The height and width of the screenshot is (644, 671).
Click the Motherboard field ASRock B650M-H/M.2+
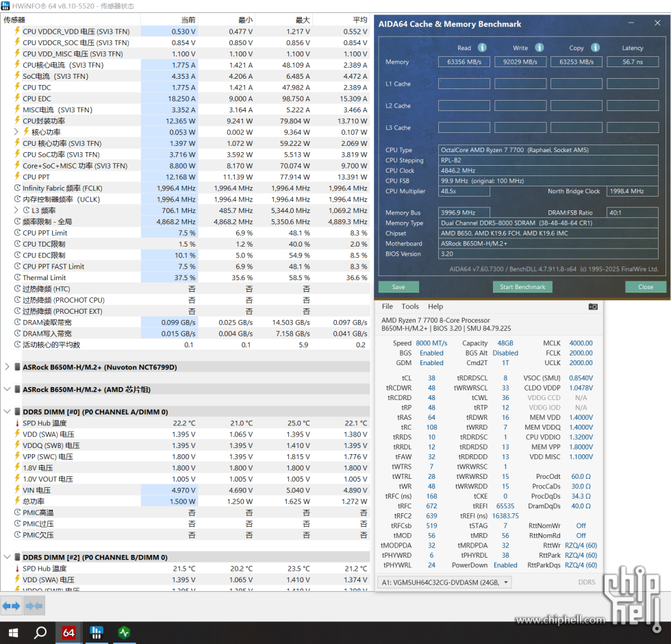pos(548,243)
